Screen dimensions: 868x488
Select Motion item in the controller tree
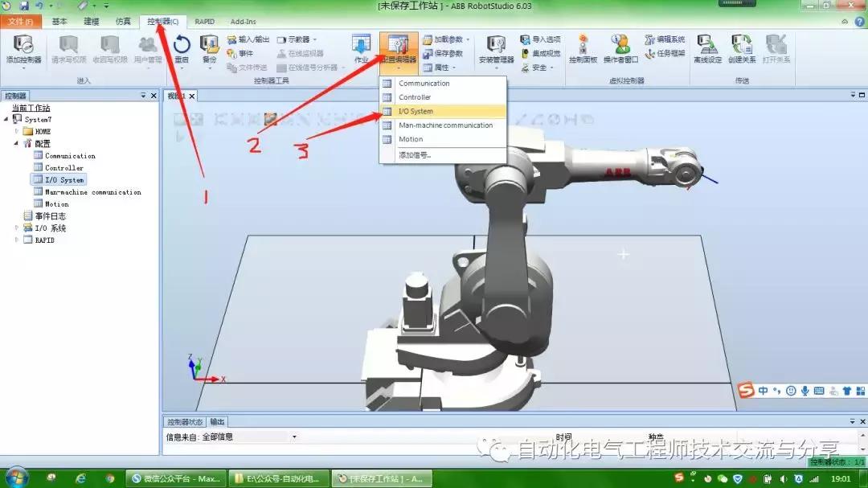point(56,204)
